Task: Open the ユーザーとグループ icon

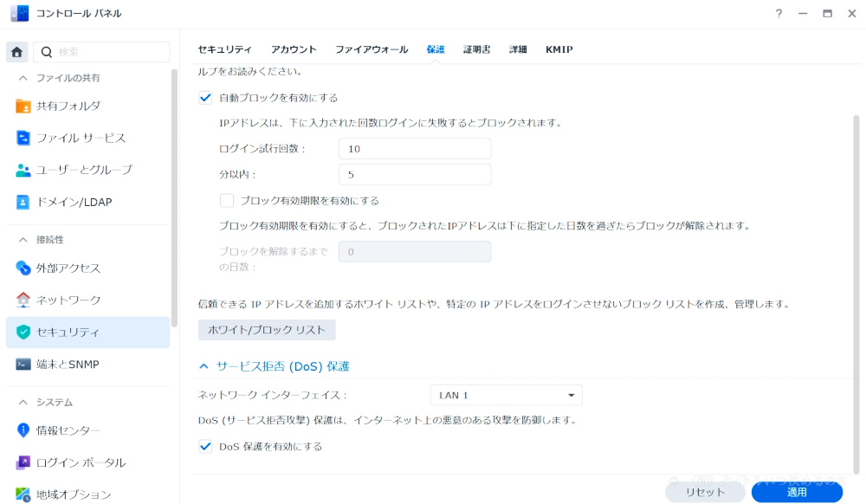Action: 23,170
